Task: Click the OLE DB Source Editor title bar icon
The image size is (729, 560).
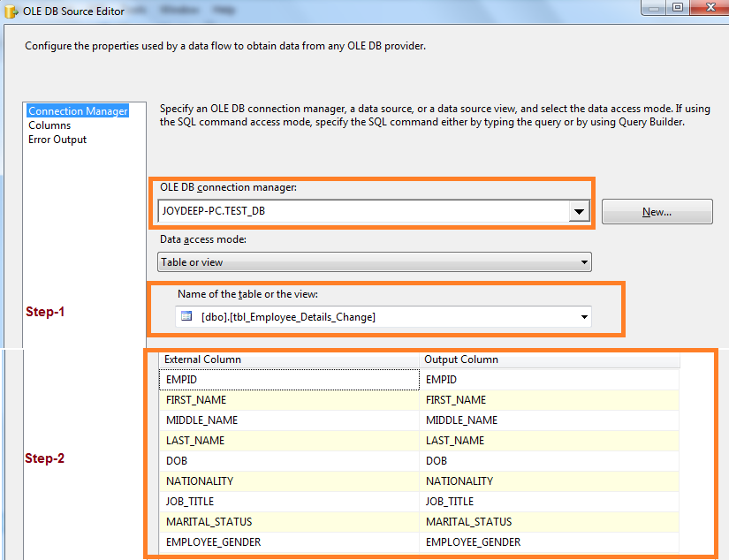Action: coord(11,10)
